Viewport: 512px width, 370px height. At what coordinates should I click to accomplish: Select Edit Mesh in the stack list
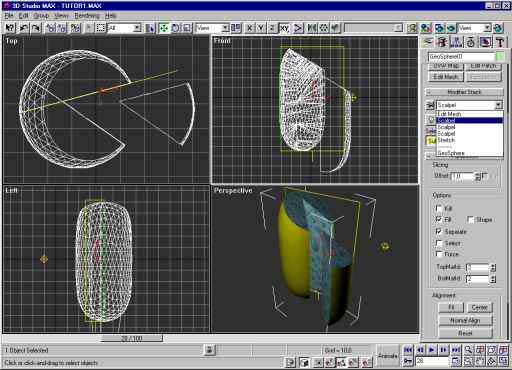pyautogui.click(x=469, y=114)
